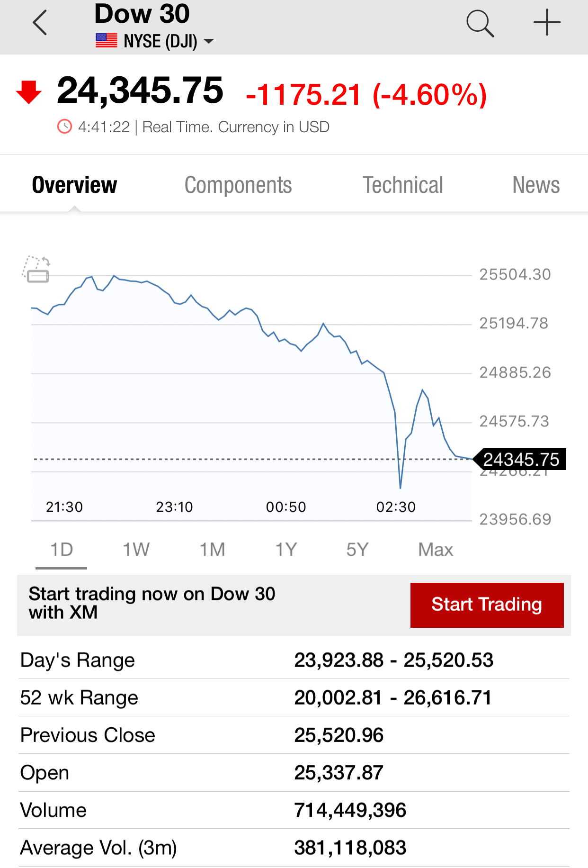Tap the back arrow icon

pyautogui.click(x=40, y=23)
